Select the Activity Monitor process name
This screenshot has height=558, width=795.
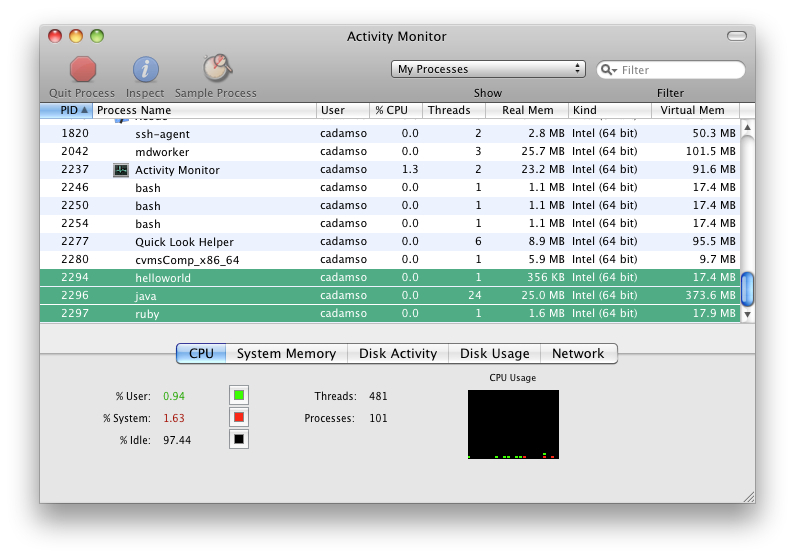tap(177, 170)
